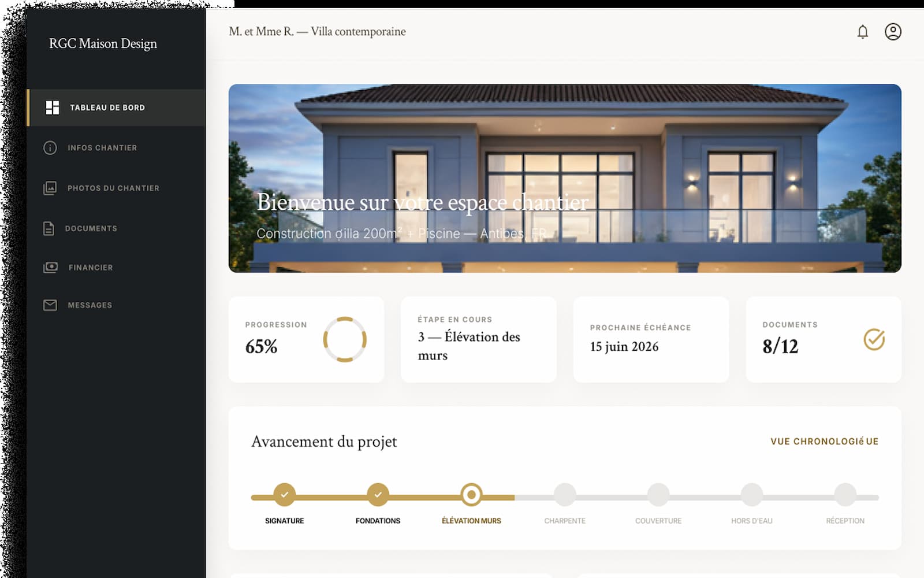The height and width of the screenshot is (578, 924).
Task: Open the user account profile icon
Action: click(893, 32)
